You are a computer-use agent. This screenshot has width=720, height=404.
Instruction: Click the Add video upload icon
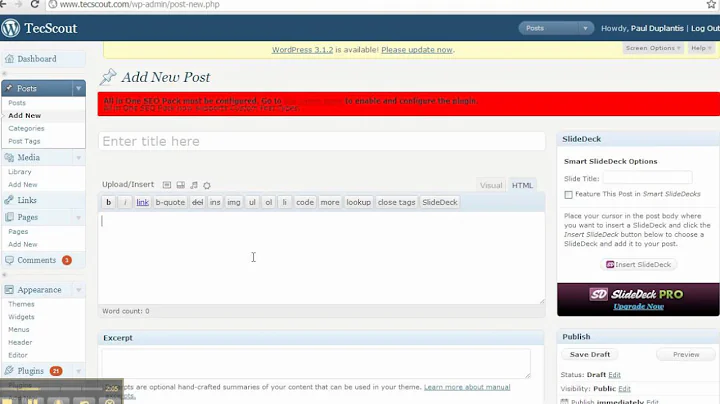(x=180, y=185)
